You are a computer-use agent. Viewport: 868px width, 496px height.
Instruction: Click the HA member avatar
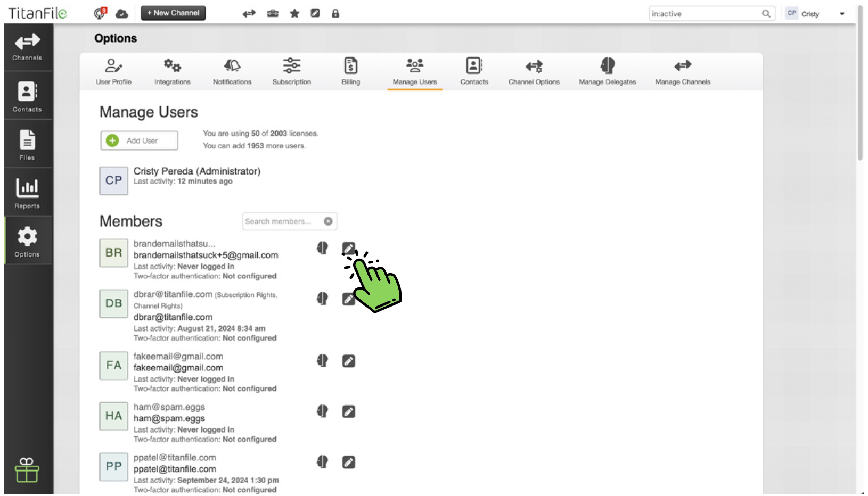[113, 416]
